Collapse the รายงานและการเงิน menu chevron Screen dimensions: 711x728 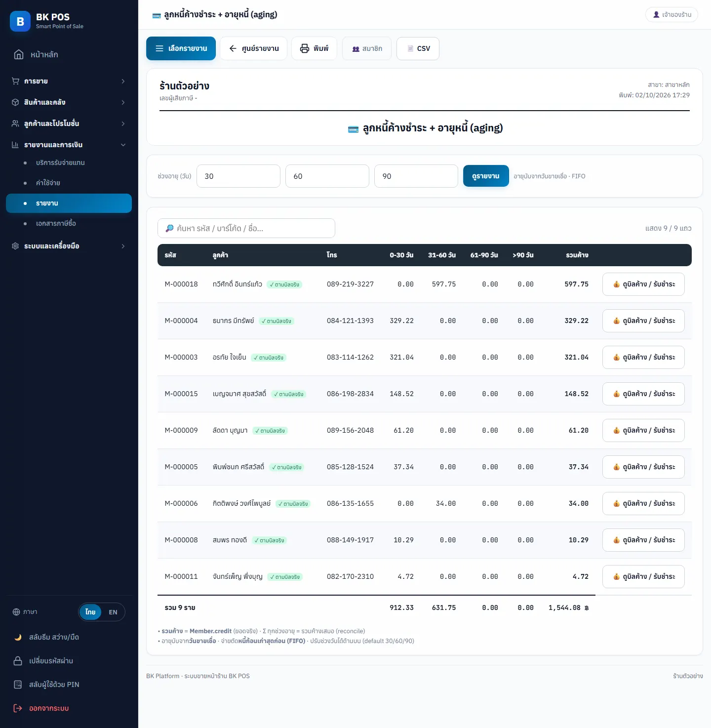click(x=123, y=145)
